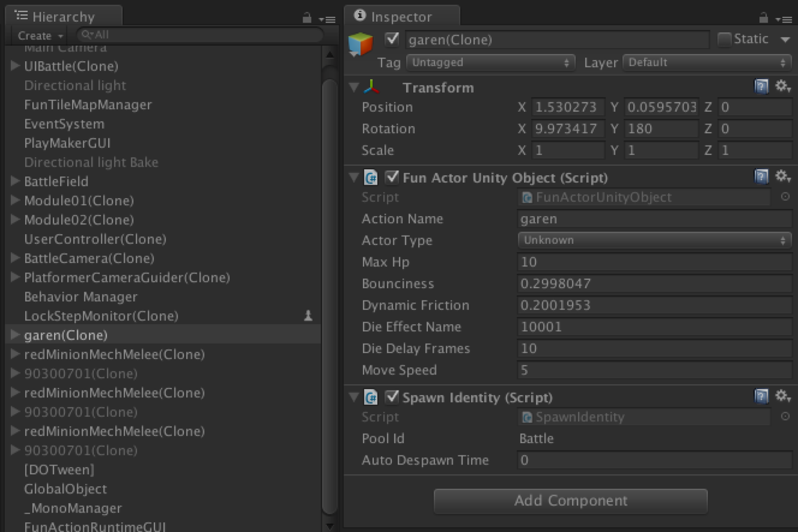This screenshot has width=798, height=532.
Task: Click the Hierarchy panel lock icon
Action: (x=307, y=18)
